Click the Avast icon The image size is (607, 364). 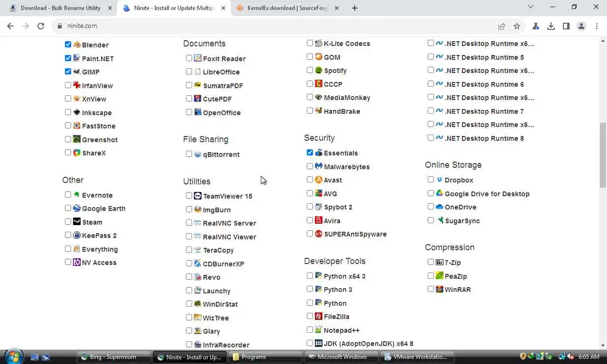coord(318,180)
